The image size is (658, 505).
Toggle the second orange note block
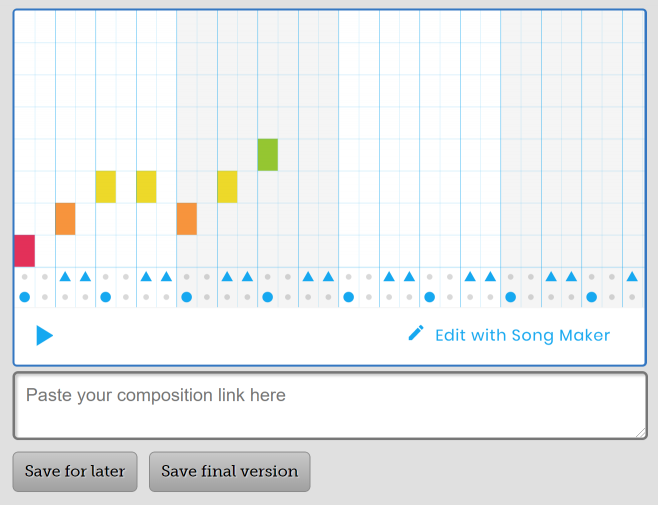pos(186,219)
